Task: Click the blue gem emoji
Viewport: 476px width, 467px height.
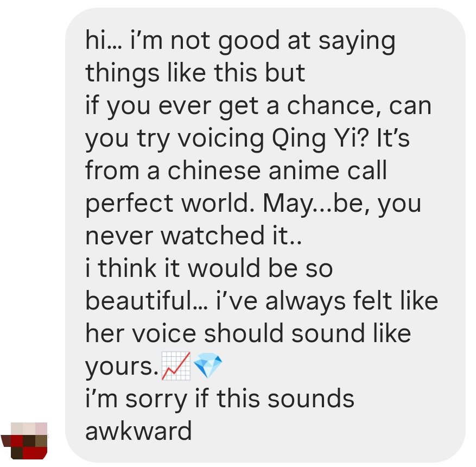Action: (x=208, y=366)
